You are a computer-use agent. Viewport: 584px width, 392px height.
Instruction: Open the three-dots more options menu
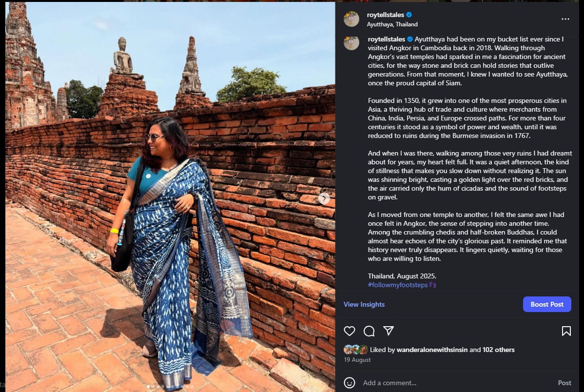[x=565, y=19]
